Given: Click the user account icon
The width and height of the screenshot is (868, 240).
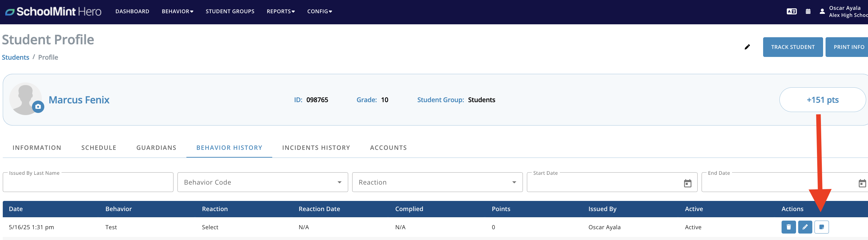Looking at the screenshot, I should (822, 11).
